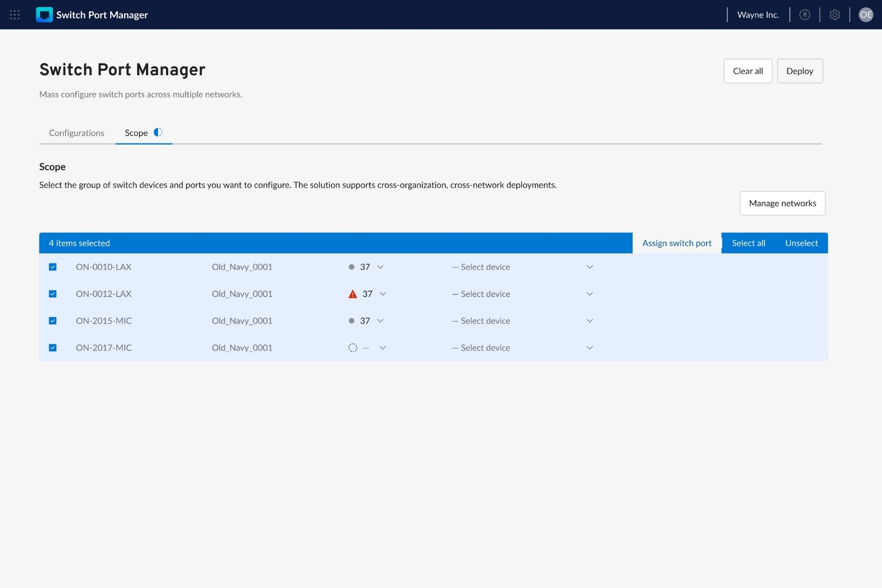Open the app launcher grid icon

pyautogui.click(x=15, y=15)
